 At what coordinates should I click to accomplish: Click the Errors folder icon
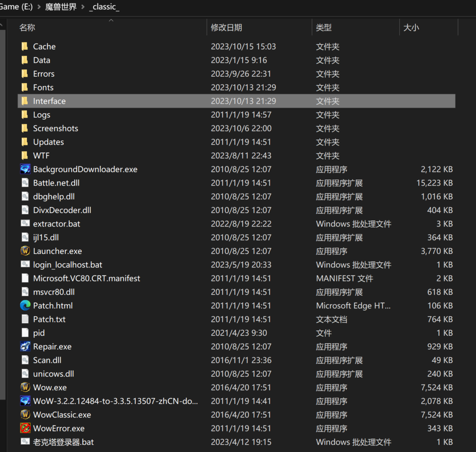(x=25, y=74)
